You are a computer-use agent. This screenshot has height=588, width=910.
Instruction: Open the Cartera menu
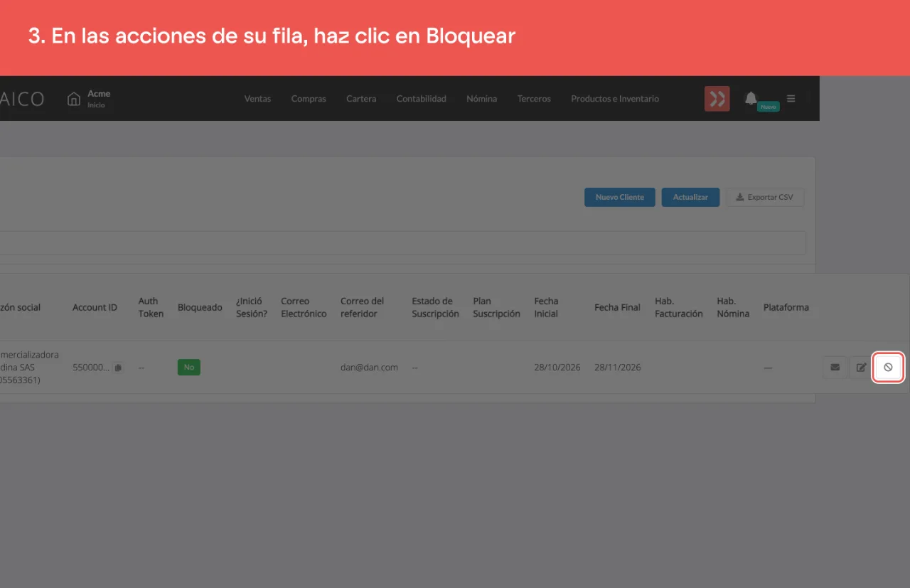point(361,99)
